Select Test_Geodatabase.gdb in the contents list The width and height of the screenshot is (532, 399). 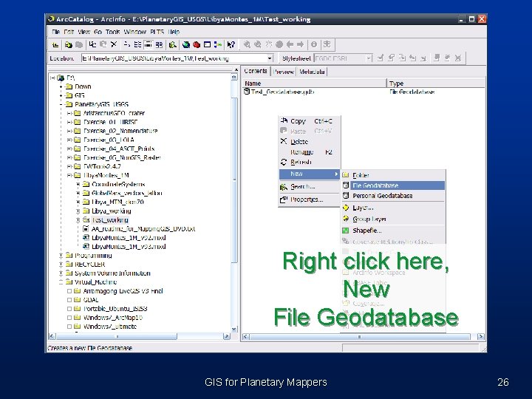point(282,92)
